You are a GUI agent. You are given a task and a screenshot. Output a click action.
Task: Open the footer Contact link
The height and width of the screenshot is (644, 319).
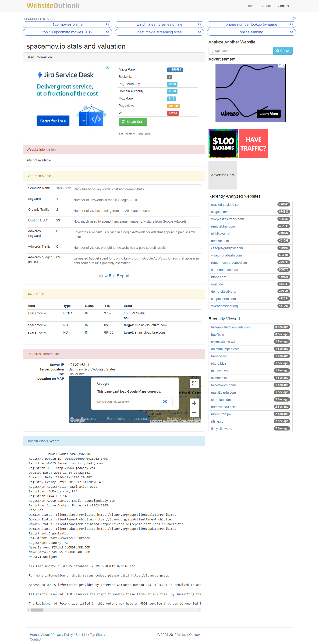35,639
